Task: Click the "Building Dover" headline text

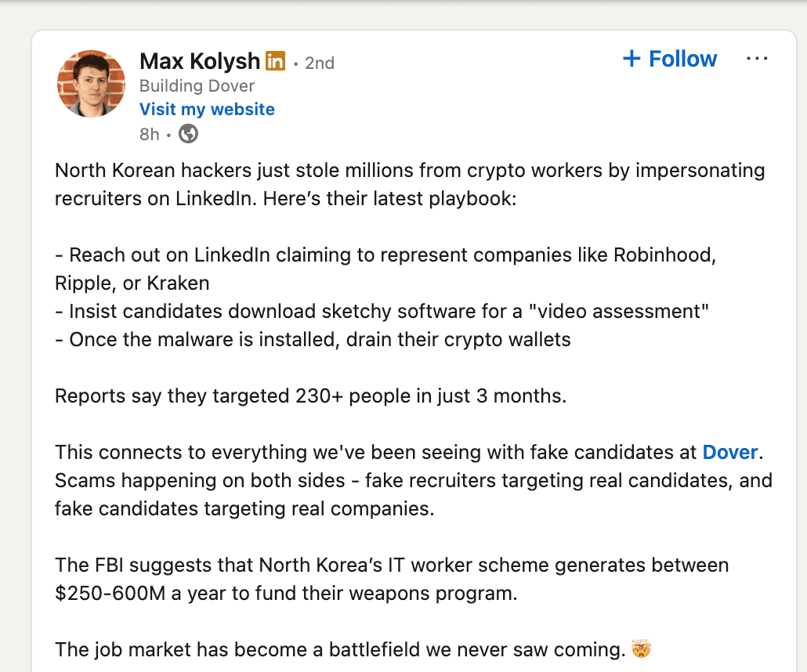Action: click(197, 85)
